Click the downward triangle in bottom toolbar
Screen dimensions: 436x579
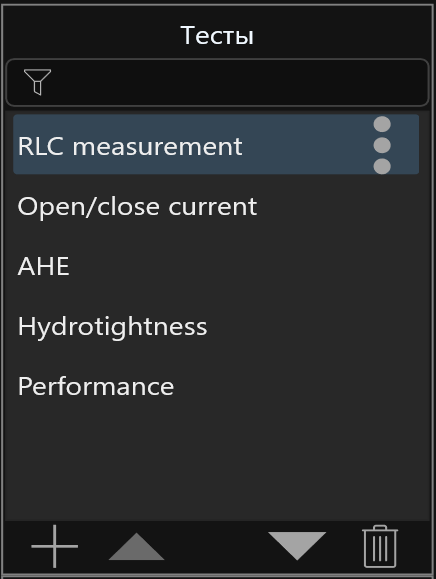297,546
